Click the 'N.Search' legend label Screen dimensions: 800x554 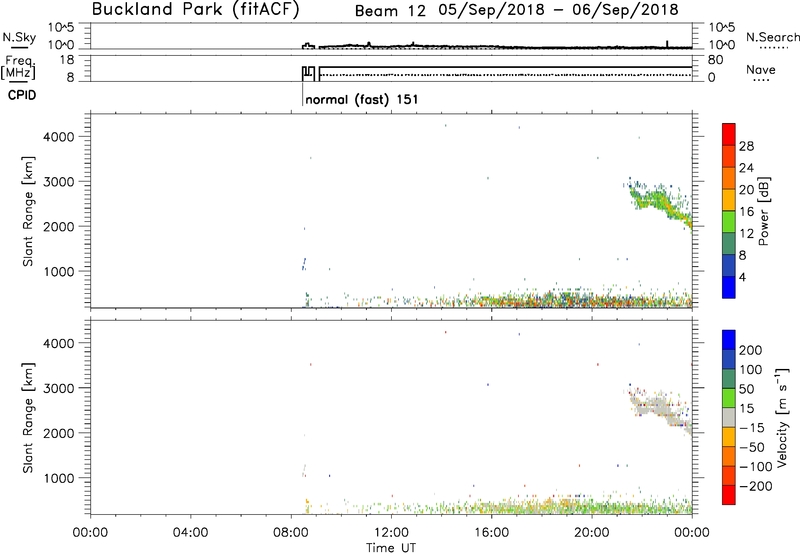[773, 37]
